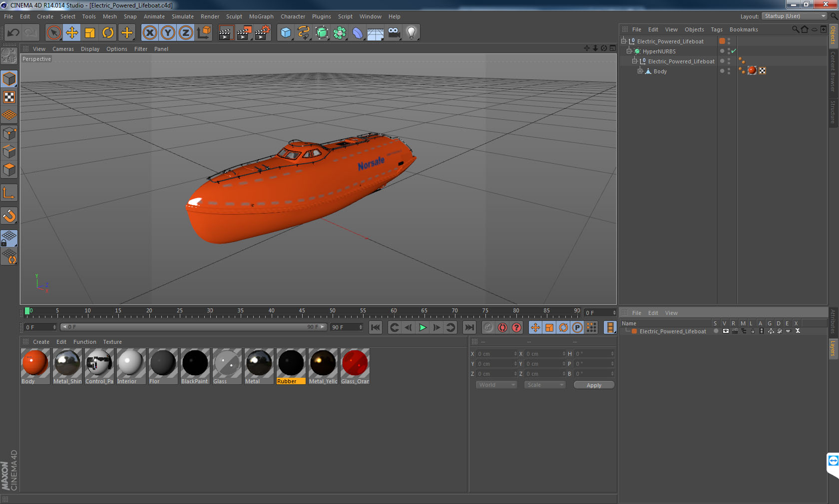839x504 pixels.
Task: Select the Rubber material thumbnail
Action: click(x=291, y=363)
